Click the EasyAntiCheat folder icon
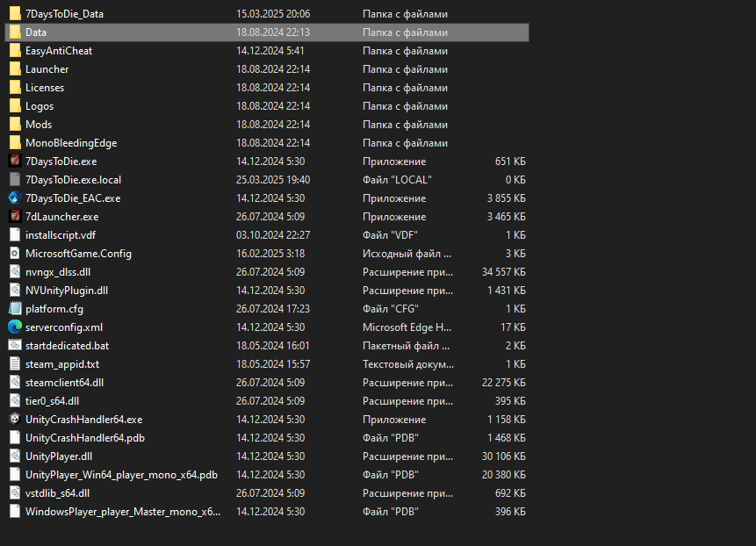This screenshot has width=756, height=546. 15,51
